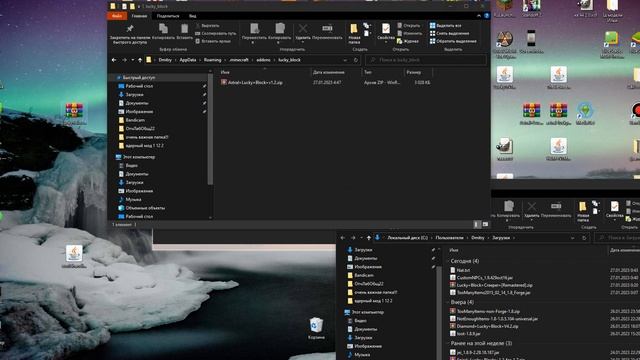The image size is (640, 360).
Task: Click Выделить все in lucky_block ribbon
Action: 445,26
